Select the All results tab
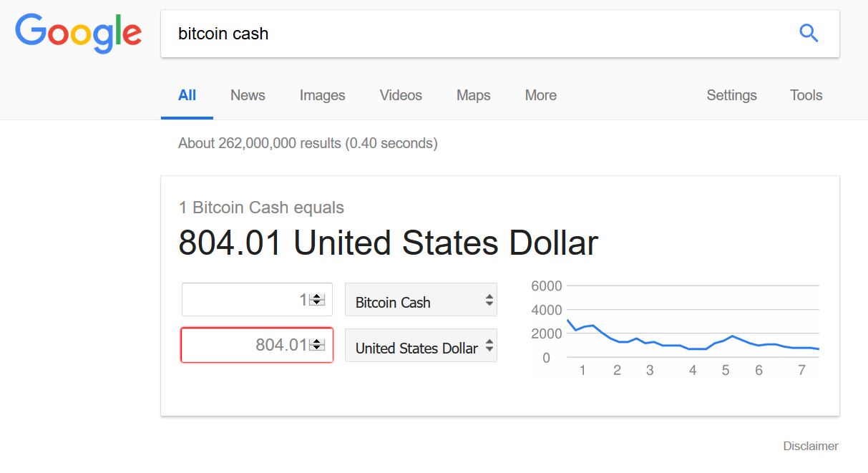Viewport: 868px width, 473px height. [187, 95]
